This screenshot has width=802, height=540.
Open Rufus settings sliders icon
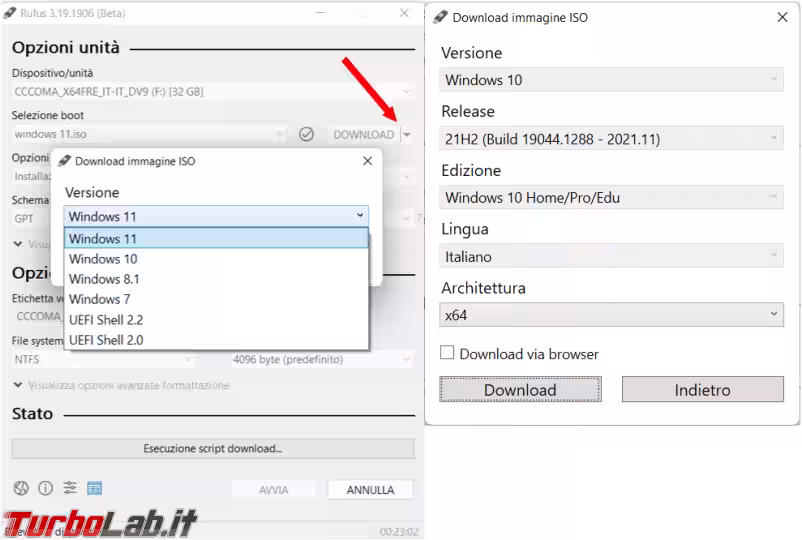[x=70, y=488]
